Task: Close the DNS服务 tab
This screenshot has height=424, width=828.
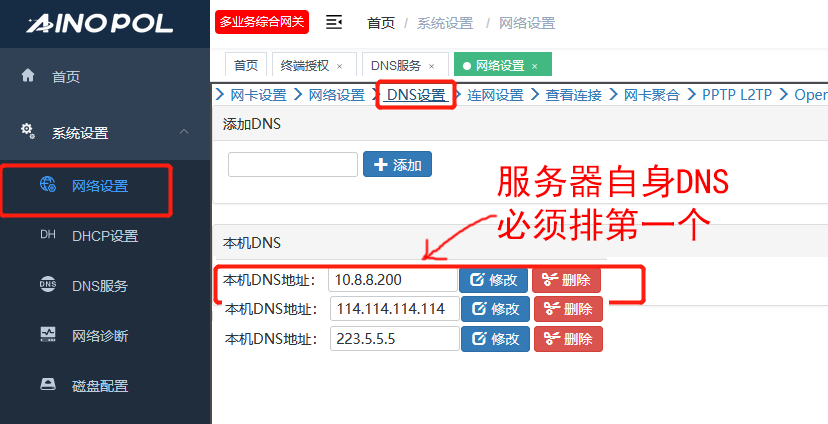Action: pyautogui.click(x=431, y=66)
